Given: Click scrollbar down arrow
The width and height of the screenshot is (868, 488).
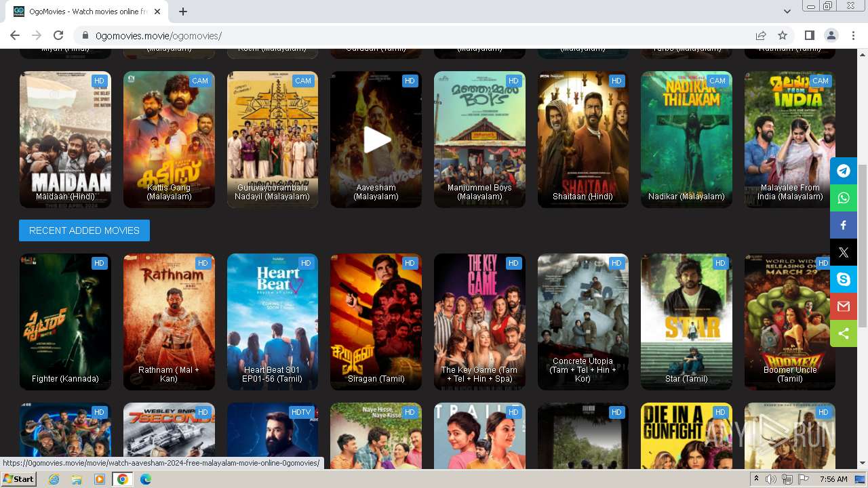Looking at the screenshot, I should pyautogui.click(x=863, y=464).
